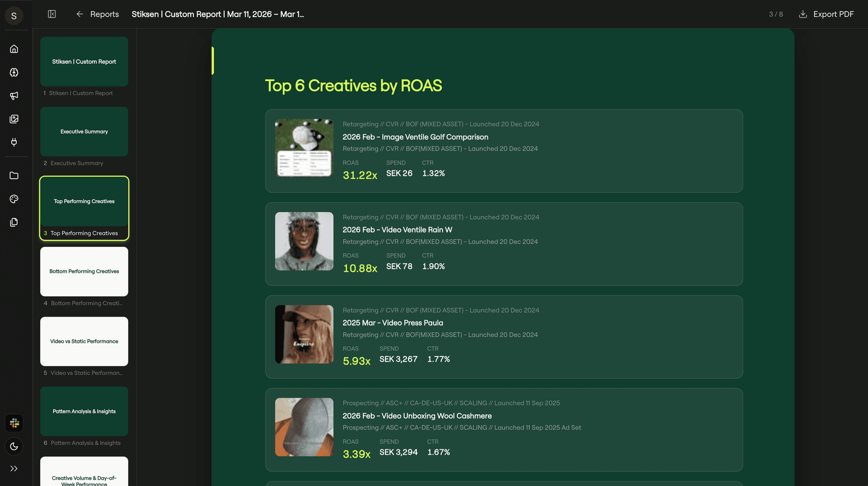The height and width of the screenshot is (486, 868).
Task: Click the back arrow next to Reports
Action: click(80, 14)
